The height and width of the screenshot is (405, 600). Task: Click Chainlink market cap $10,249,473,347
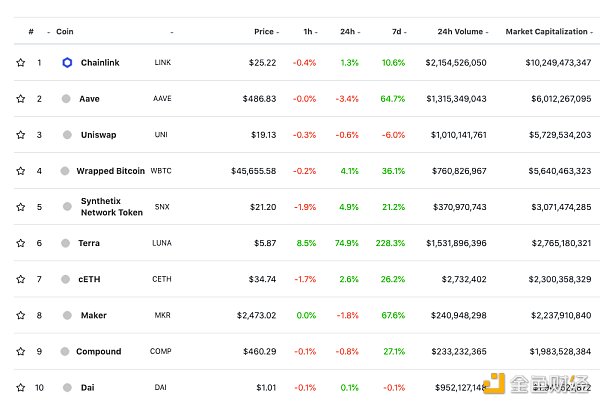558,62
